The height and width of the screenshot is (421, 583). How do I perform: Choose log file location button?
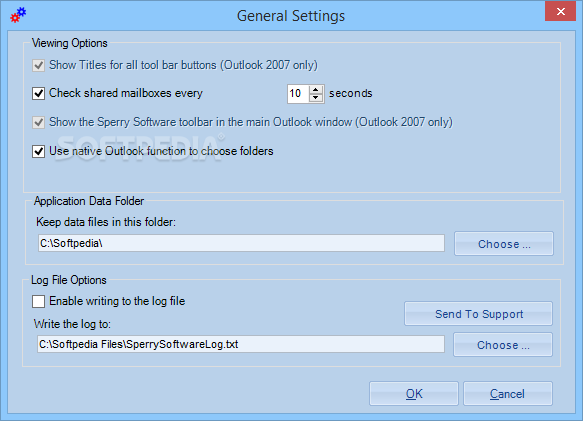pyautogui.click(x=503, y=345)
